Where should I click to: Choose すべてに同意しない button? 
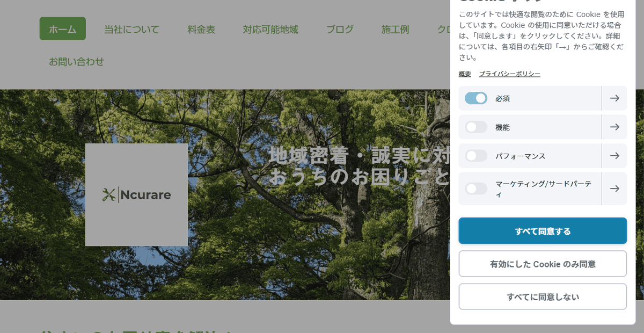(543, 296)
